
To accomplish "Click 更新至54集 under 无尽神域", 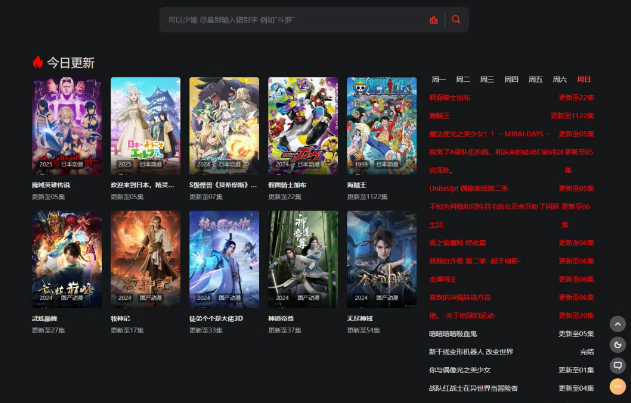I will 363,330.
